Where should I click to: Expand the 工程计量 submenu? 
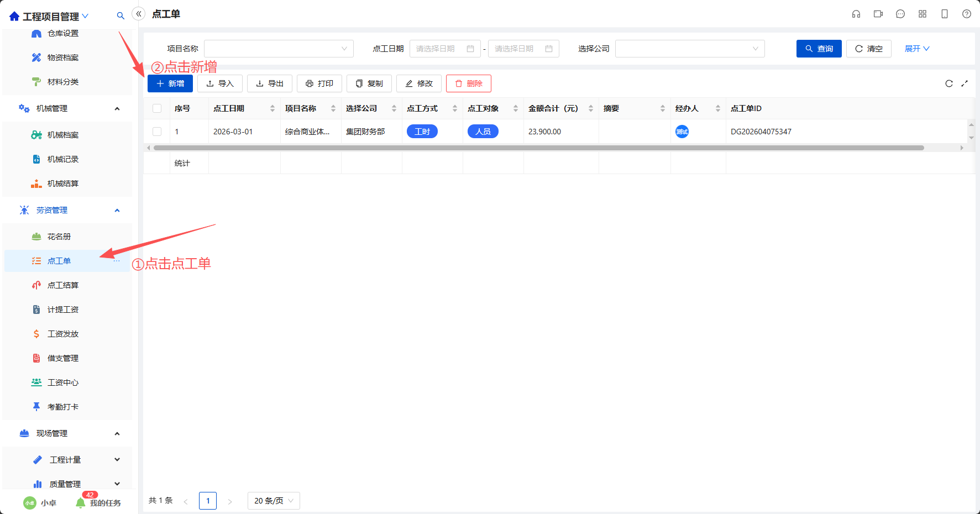pyautogui.click(x=117, y=460)
